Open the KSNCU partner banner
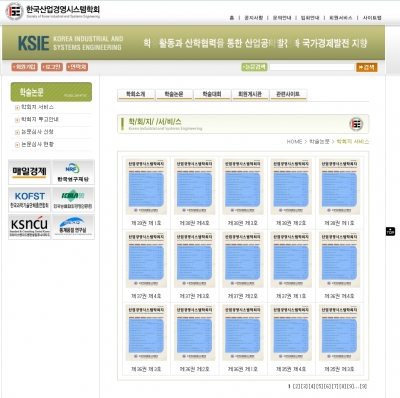 29,227
